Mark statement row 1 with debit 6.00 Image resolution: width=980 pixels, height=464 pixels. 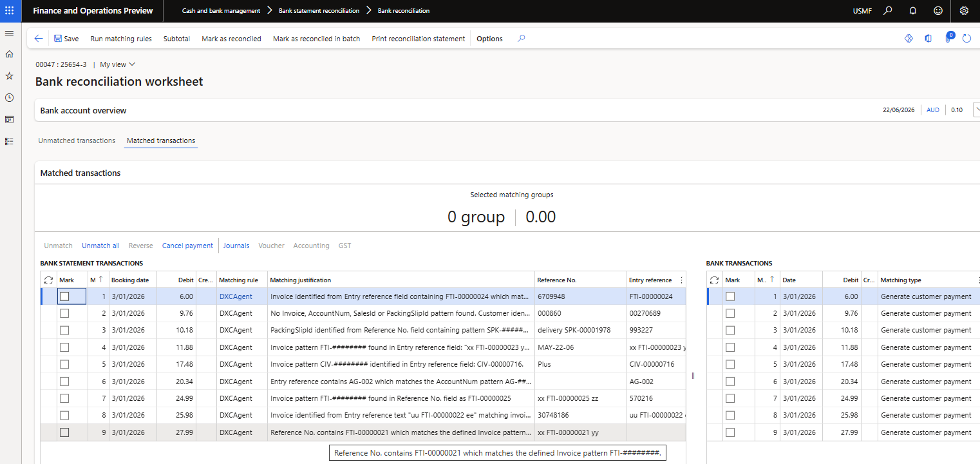pyautogui.click(x=64, y=296)
